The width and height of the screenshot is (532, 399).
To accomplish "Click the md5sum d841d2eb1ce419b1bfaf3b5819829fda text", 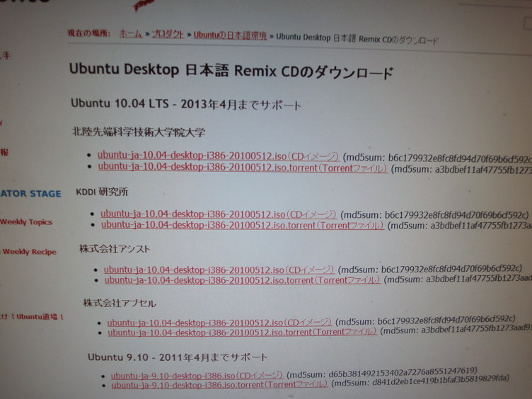I will (x=420, y=381).
